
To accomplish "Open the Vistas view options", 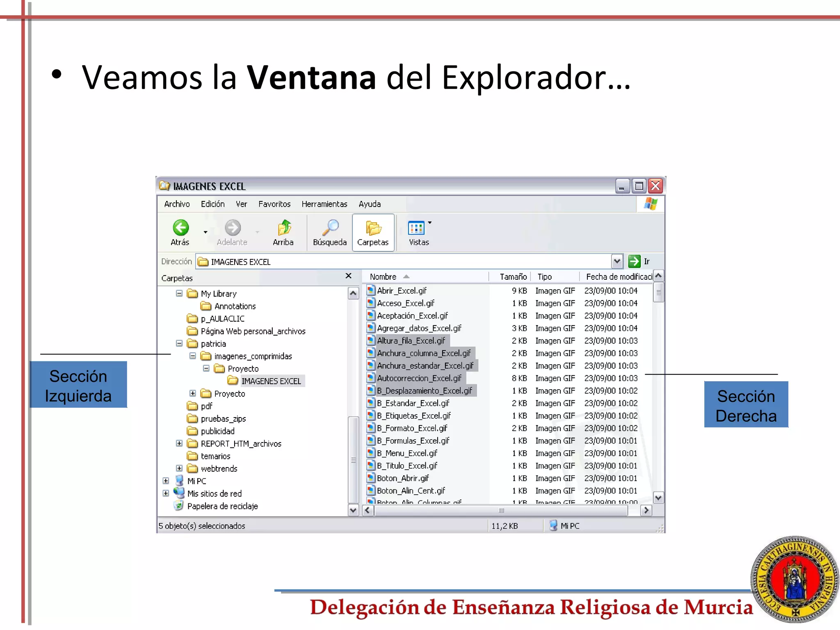I will pos(416,233).
